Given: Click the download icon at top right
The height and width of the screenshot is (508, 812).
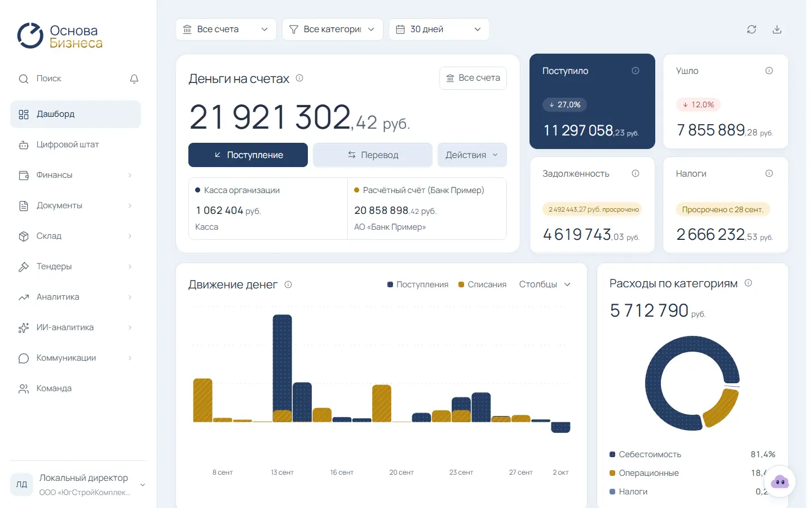Looking at the screenshot, I should click(x=777, y=29).
